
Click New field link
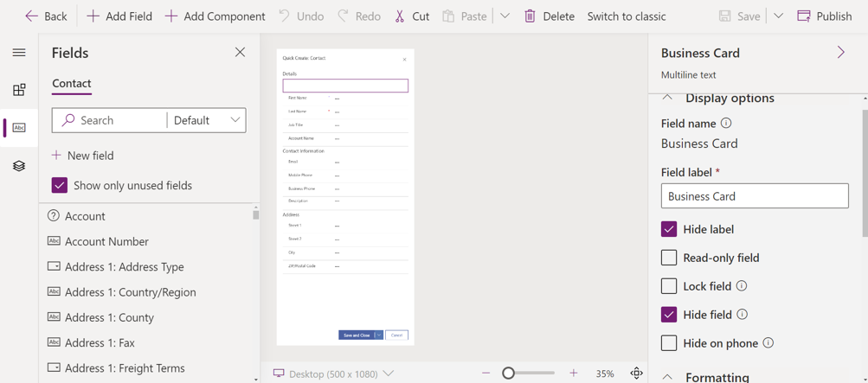point(83,156)
